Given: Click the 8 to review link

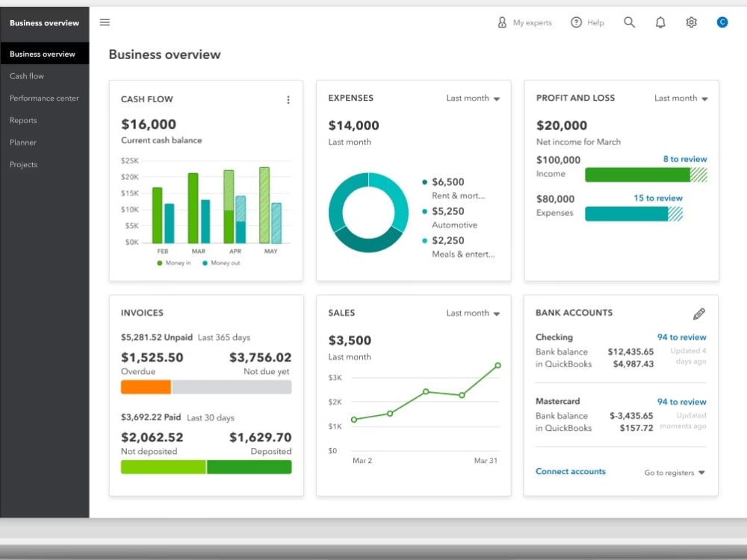Looking at the screenshot, I should click(x=685, y=159).
